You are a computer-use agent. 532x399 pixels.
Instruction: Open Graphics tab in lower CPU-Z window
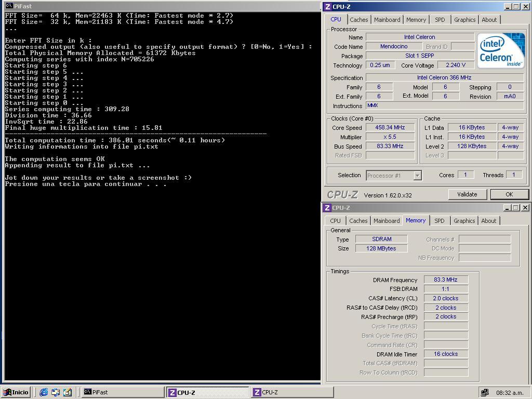[x=464, y=220]
